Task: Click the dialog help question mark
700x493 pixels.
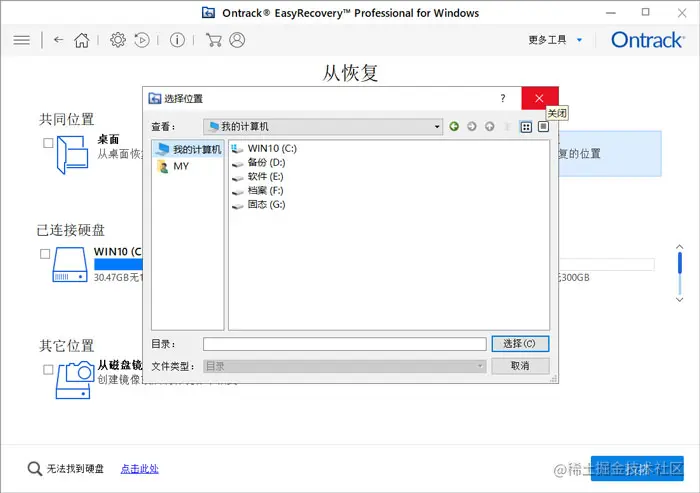Action: coord(503,98)
